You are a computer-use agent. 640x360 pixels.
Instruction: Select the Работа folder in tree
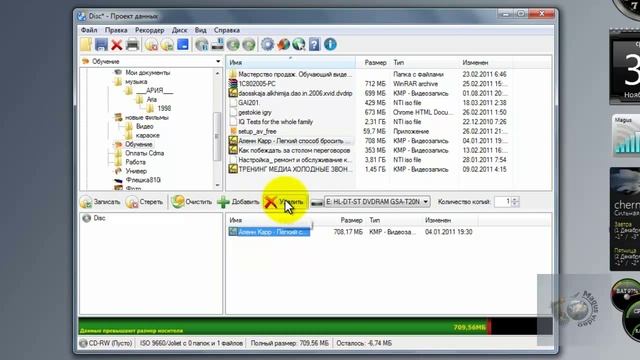click(136, 162)
